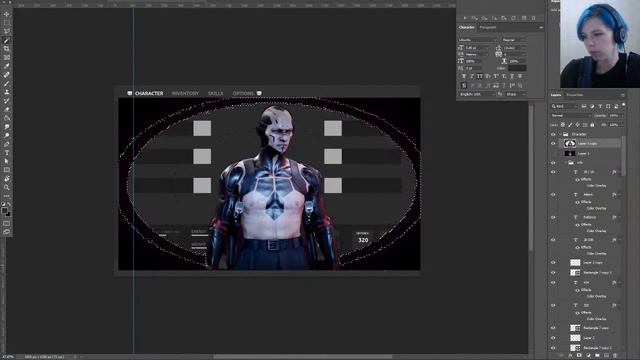Viewport: 640px width, 360px height.
Task: Select the Crop tool
Action: click(7, 49)
